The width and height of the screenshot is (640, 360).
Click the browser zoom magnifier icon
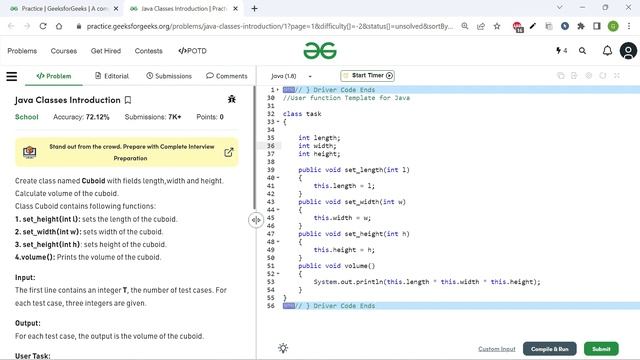[465, 26]
